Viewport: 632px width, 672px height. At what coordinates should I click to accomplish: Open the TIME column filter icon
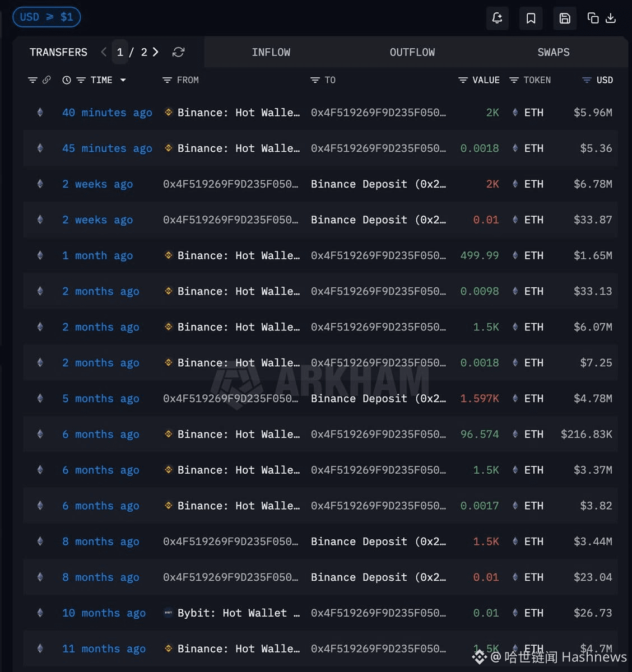pos(81,80)
